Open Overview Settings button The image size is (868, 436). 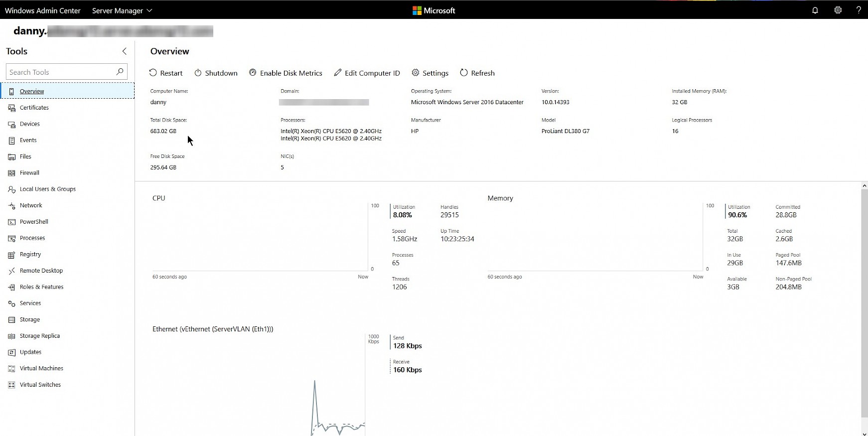pos(430,73)
